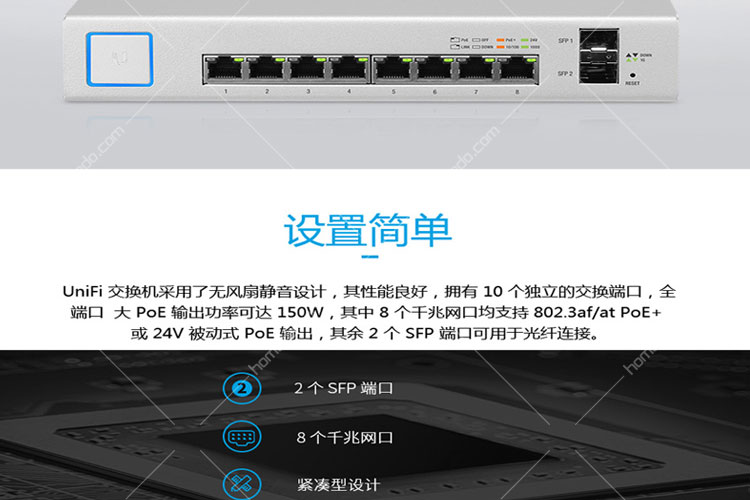The height and width of the screenshot is (500, 750).
Task: Click Ethernet port number 2
Action: 266,69
